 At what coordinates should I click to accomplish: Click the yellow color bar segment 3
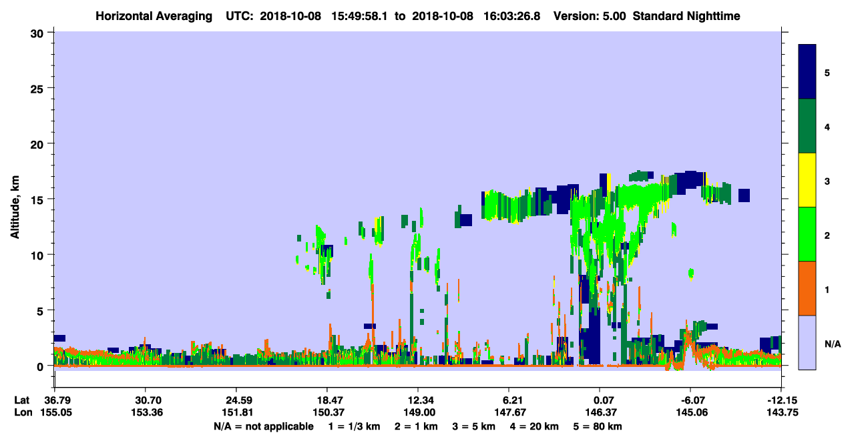click(x=807, y=180)
